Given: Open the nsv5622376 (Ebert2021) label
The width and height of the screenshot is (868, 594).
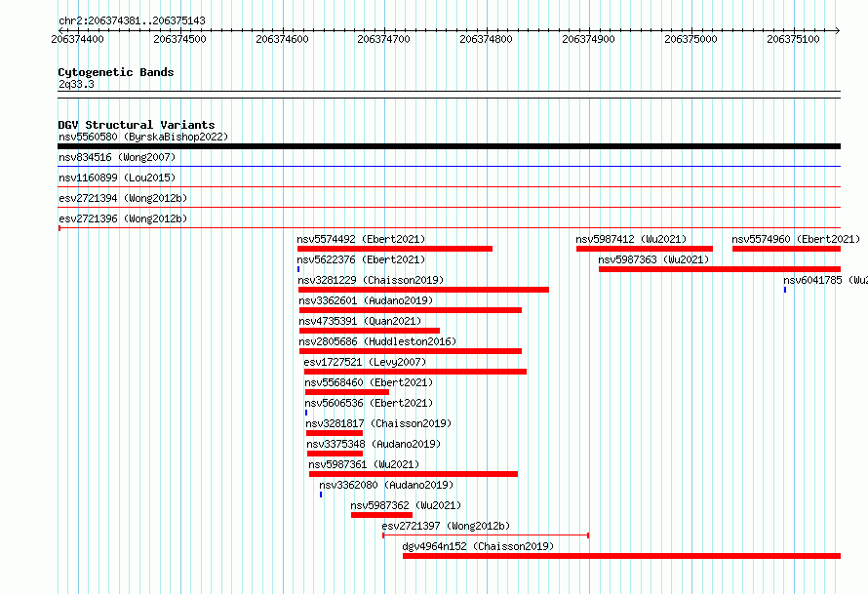Looking at the screenshot, I should coord(361,259).
